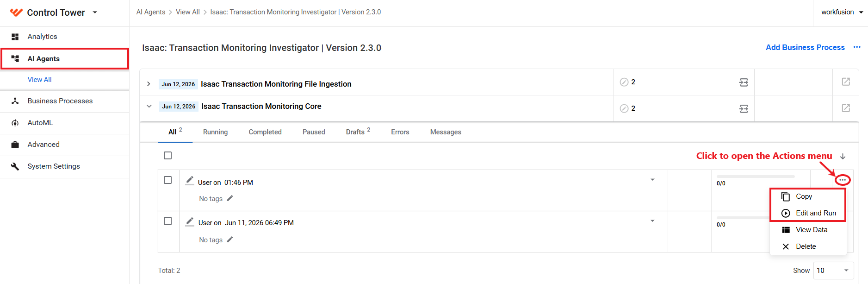Click the Isaac Transaction Monitoring File Ingestion title
The image size is (868, 284).
[276, 84]
